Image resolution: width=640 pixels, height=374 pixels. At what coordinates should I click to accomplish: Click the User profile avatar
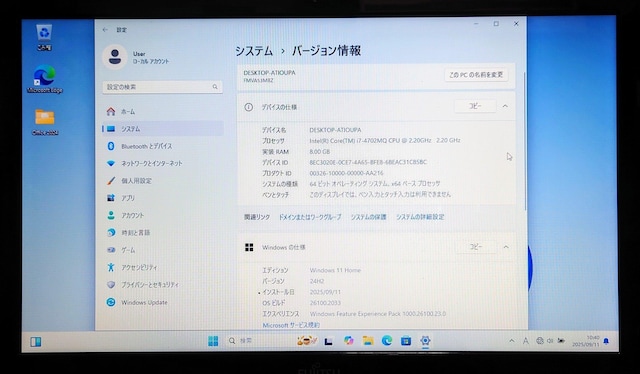point(115,57)
